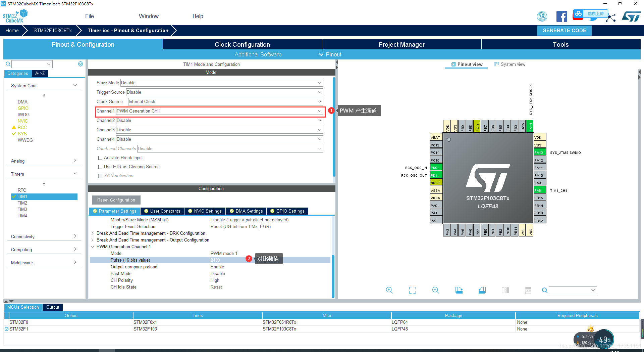The image size is (644, 352).
Task: Click the peripheral search magnifier icon
Action: click(8, 64)
